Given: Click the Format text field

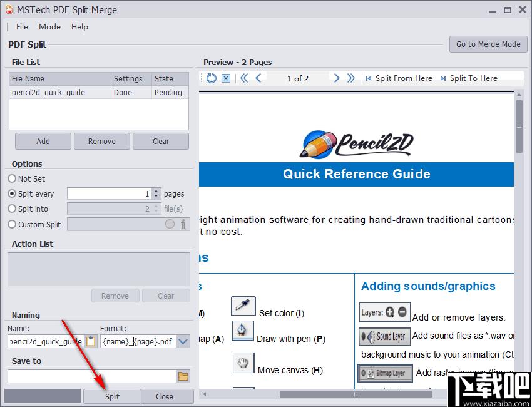Looking at the screenshot, I should point(138,341).
